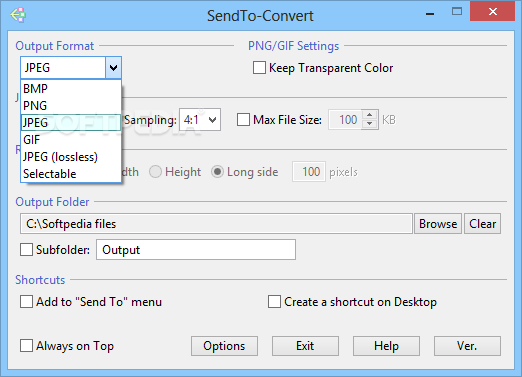
Task: Enable Keep Transparent Color checkbox
Action: pos(259,68)
